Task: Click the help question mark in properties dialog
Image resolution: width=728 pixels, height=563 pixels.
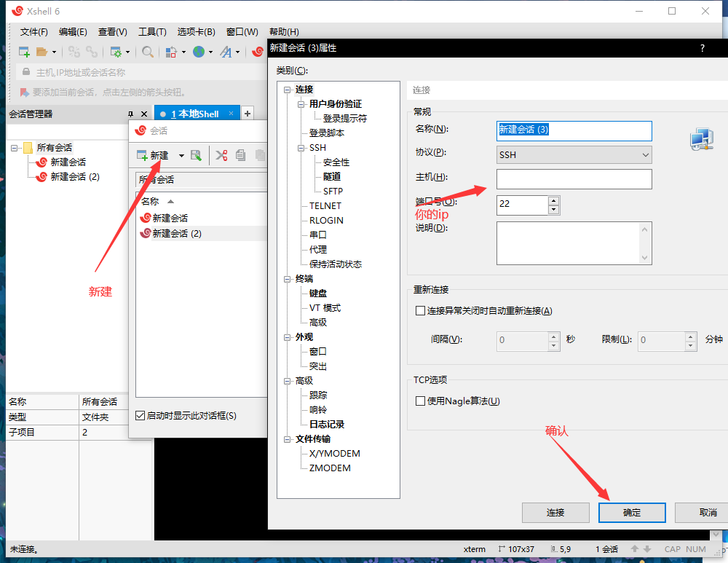Action: [702, 48]
